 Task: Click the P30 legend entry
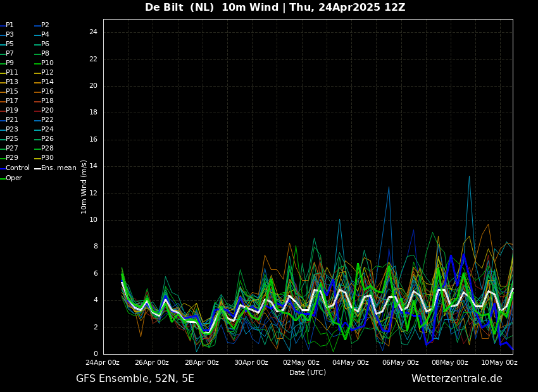click(47, 158)
